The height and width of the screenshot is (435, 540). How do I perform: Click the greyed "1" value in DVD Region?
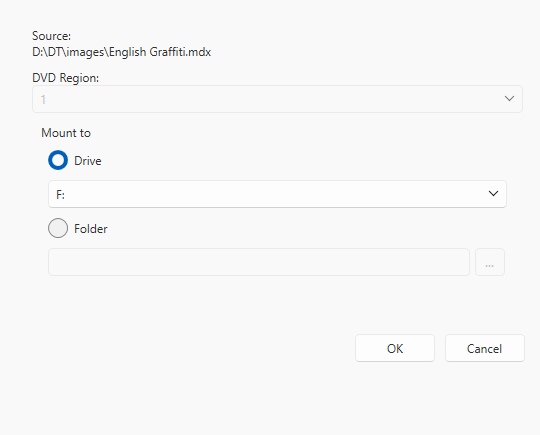click(43, 100)
